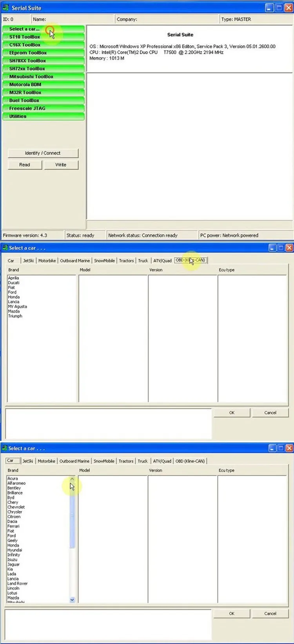The width and height of the screenshot is (294, 644).
Task: Click the Serial Suite title bar app icon
Action: pos(5,7)
